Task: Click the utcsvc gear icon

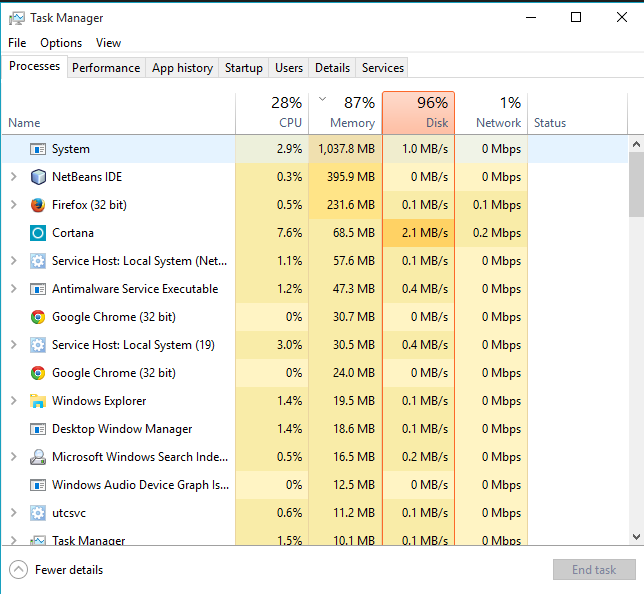Action: 38,513
